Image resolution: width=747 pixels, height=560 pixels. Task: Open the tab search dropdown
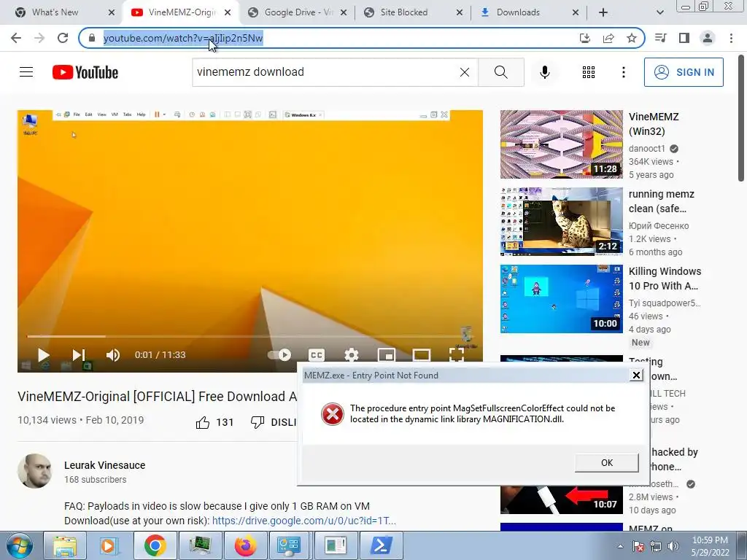(x=659, y=12)
